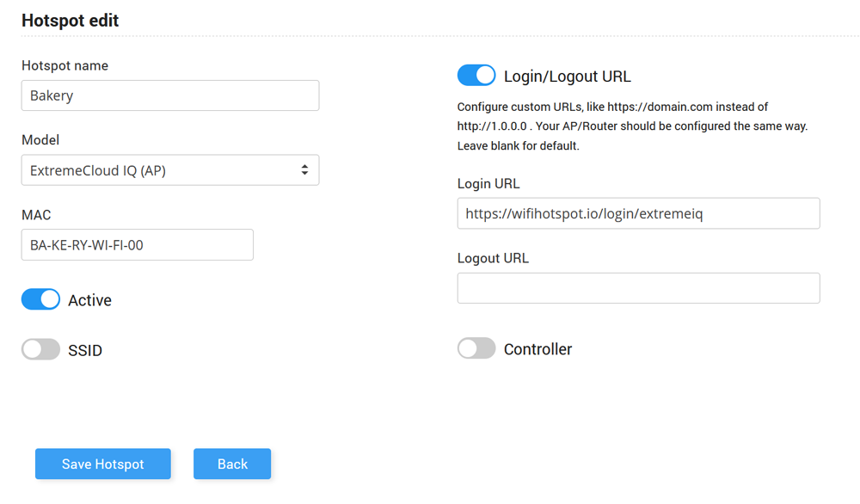The image size is (860, 504).
Task: Click the "Hotspot name" field label
Action: [x=64, y=65]
